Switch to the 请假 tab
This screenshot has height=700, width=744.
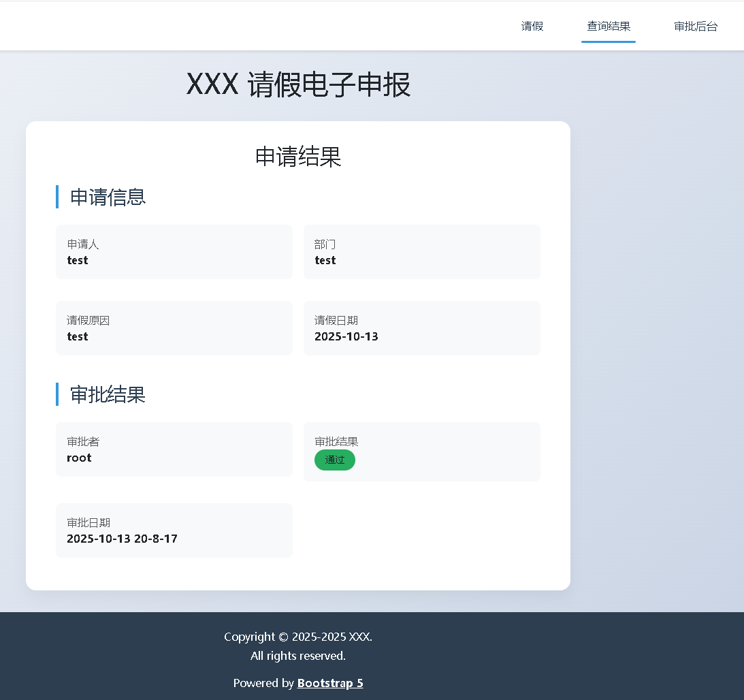[532, 27]
